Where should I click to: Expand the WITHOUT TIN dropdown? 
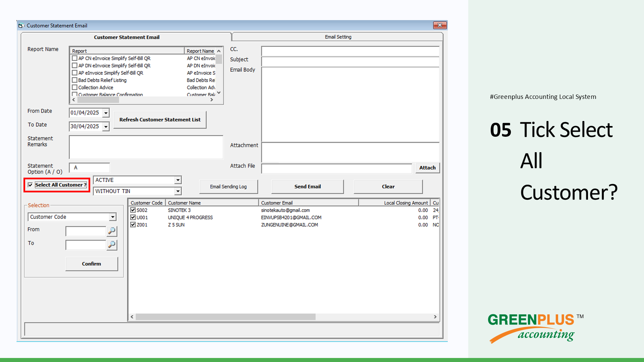click(x=178, y=191)
